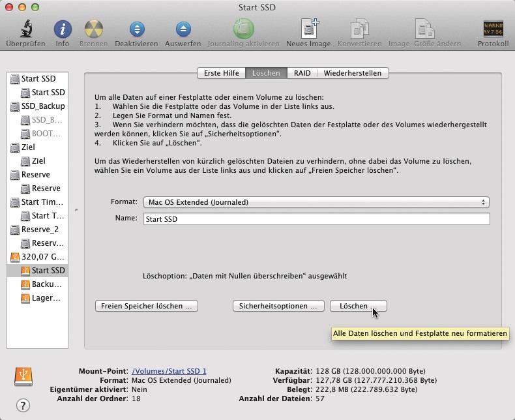
Task: Open the help question mark button
Action: (x=23, y=405)
